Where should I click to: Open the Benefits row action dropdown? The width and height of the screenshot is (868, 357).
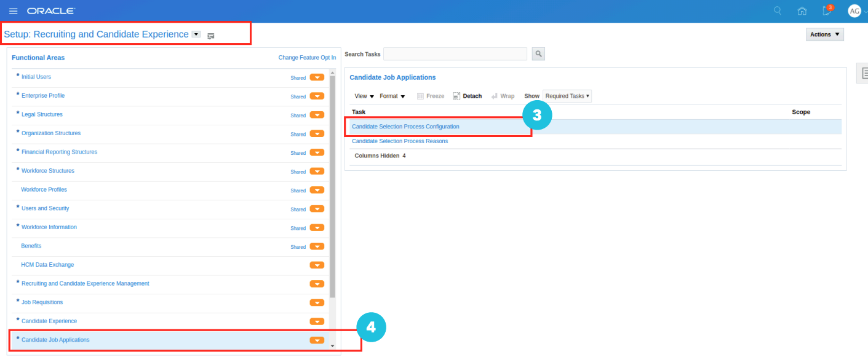pyautogui.click(x=317, y=246)
